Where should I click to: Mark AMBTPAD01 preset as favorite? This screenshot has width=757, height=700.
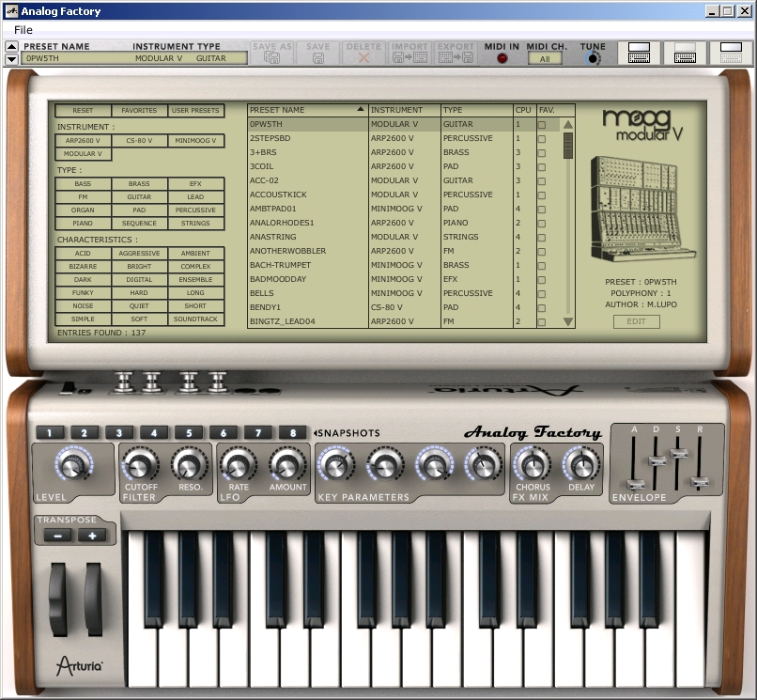[x=542, y=210]
